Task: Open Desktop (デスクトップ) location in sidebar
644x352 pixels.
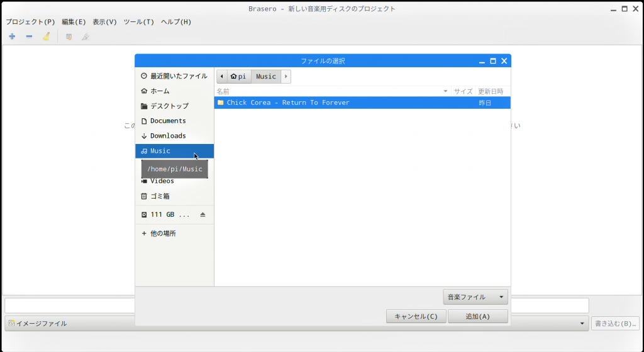Action: tap(175, 106)
